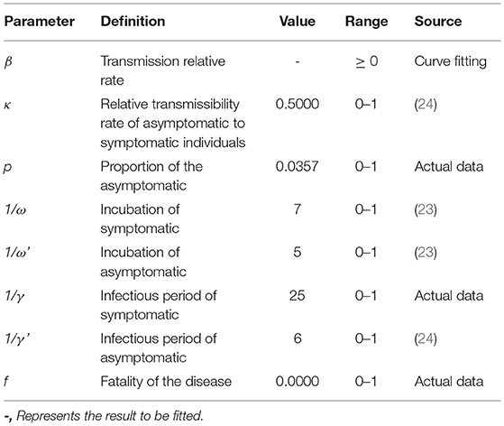
Task: Click the 'Curve fitting' source text
Action: tap(450, 61)
